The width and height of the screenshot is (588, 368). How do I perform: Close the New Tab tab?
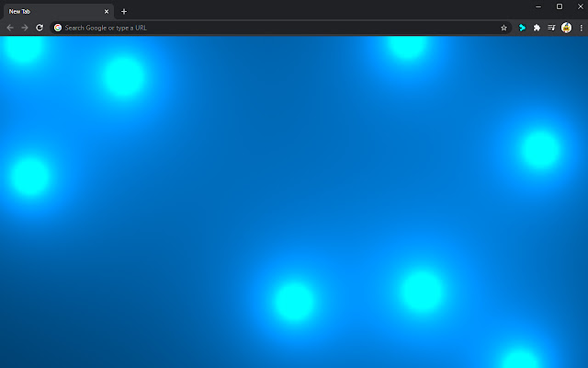[x=107, y=12]
